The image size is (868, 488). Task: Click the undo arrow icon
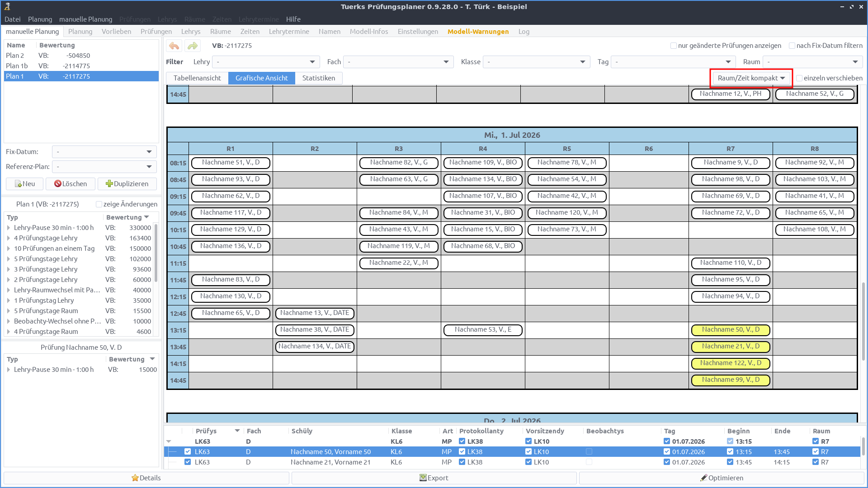(174, 46)
